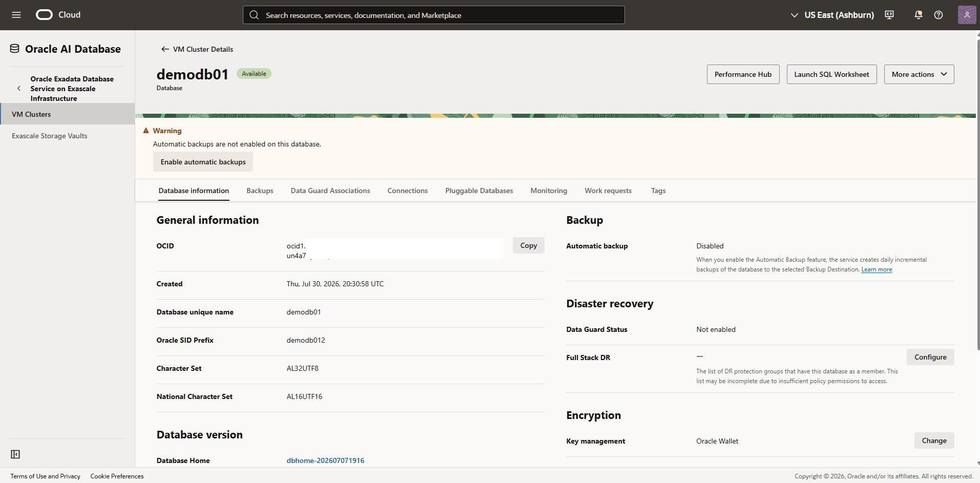Viewport: 980px width, 483px height.
Task: Expand the US East (Ashburn) region selector
Action: [x=832, y=15]
